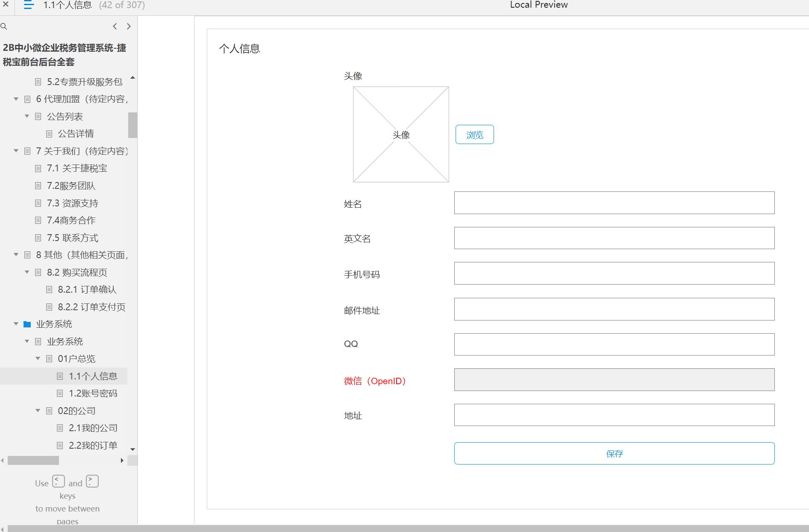Open page 7.1 关于捷税宝
Image resolution: width=809 pixels, height=532 pixels.
(77, 168)
